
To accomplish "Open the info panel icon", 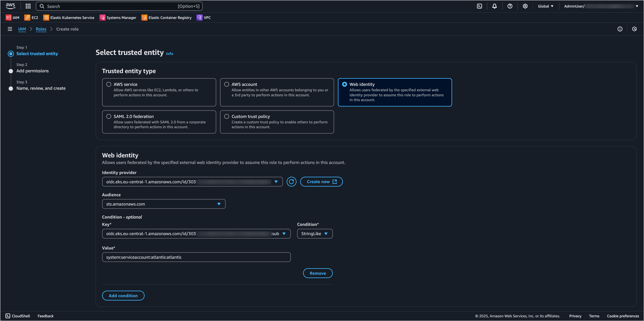I will coord(620,29).
